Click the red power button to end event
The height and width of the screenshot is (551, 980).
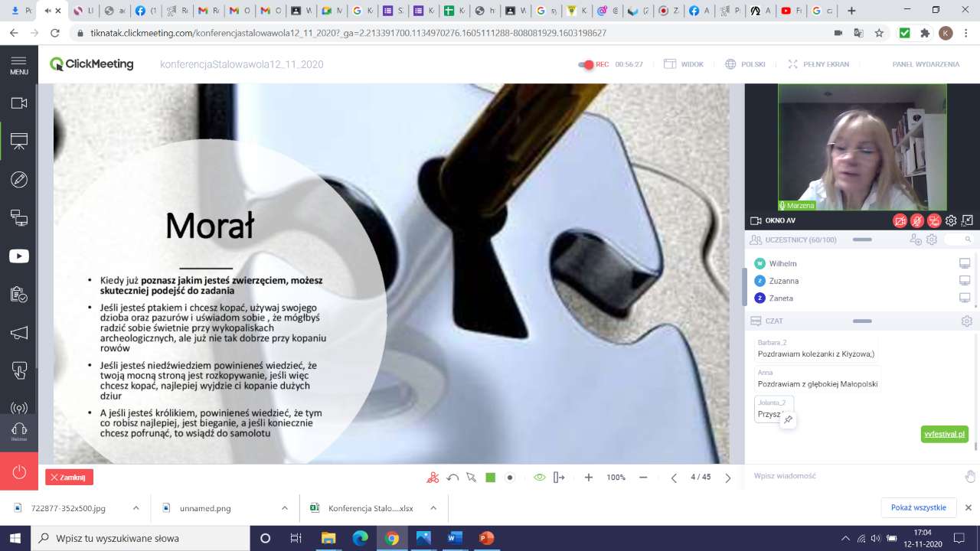(19, 471)
